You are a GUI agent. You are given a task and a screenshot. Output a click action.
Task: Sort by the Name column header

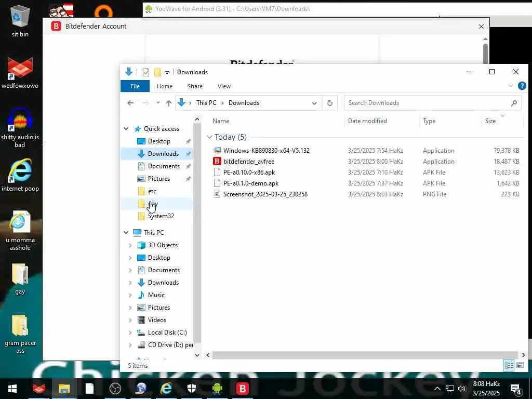pyautogui.click(x=220, y=121)
